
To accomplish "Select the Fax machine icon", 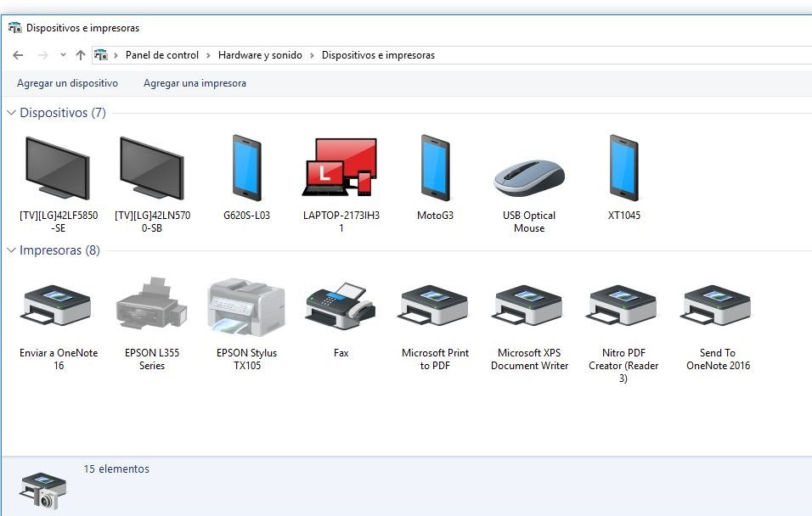I will 341,306.
